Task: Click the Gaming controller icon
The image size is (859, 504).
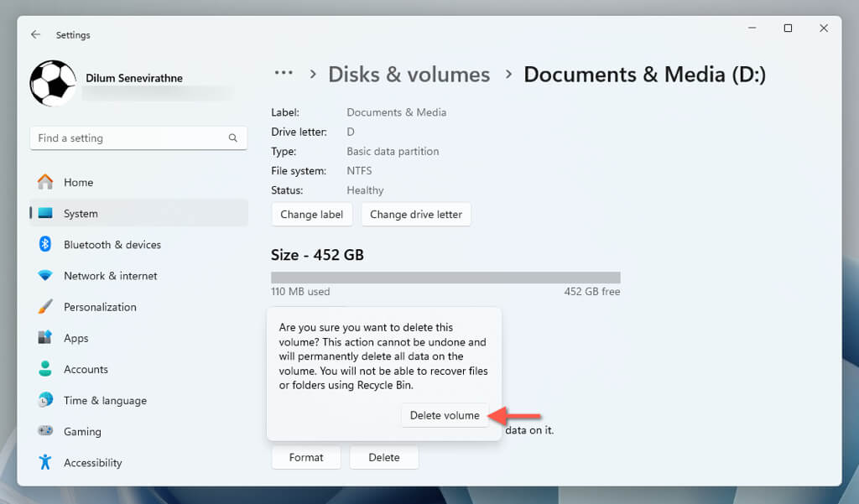Action: click(45, 431)
